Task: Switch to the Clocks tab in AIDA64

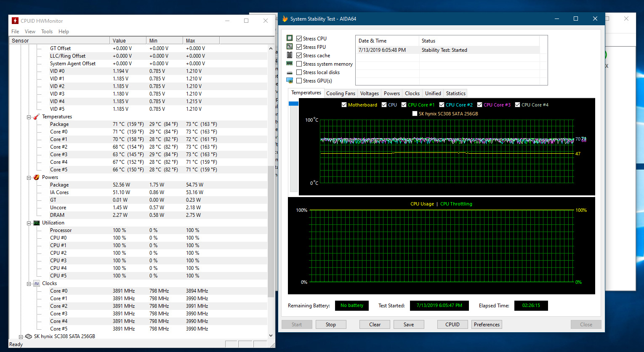Action: point(412,93)
